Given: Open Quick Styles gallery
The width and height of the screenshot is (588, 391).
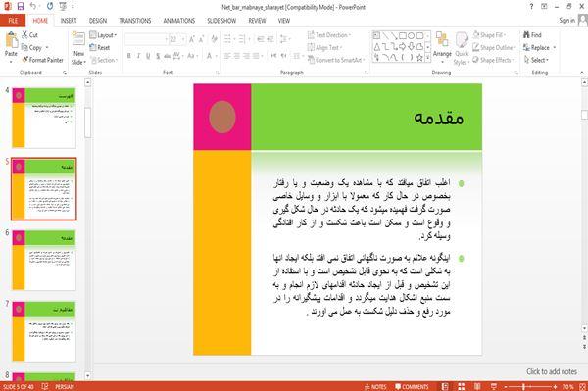Looking at the screenshot, I should point(462,49).
